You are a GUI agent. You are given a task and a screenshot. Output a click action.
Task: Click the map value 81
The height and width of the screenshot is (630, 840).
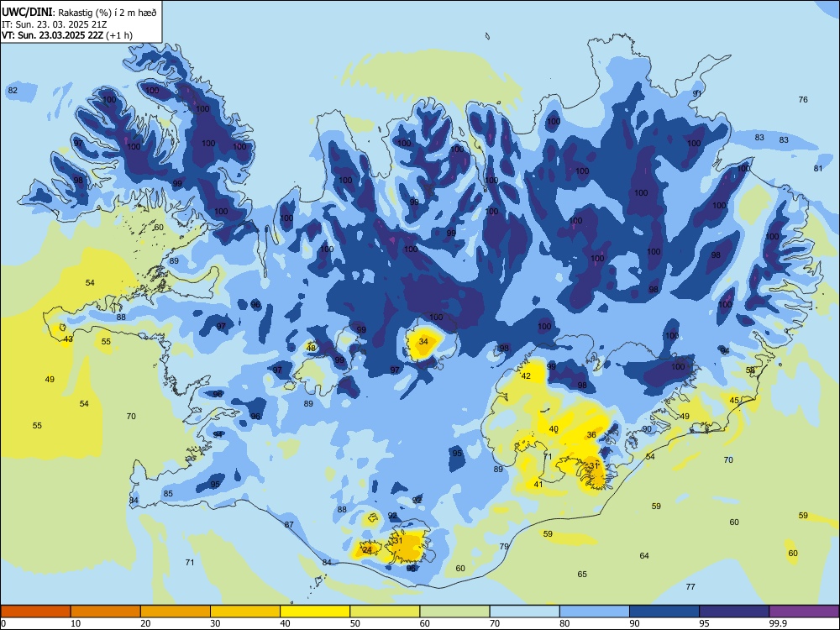(x=818, y=168)
